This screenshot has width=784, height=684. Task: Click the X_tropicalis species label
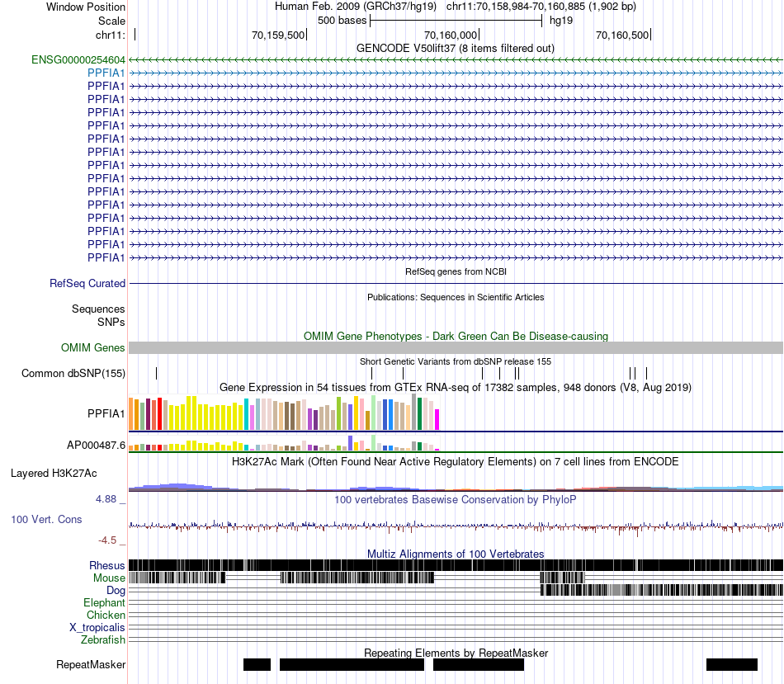(x=97, y=628)
